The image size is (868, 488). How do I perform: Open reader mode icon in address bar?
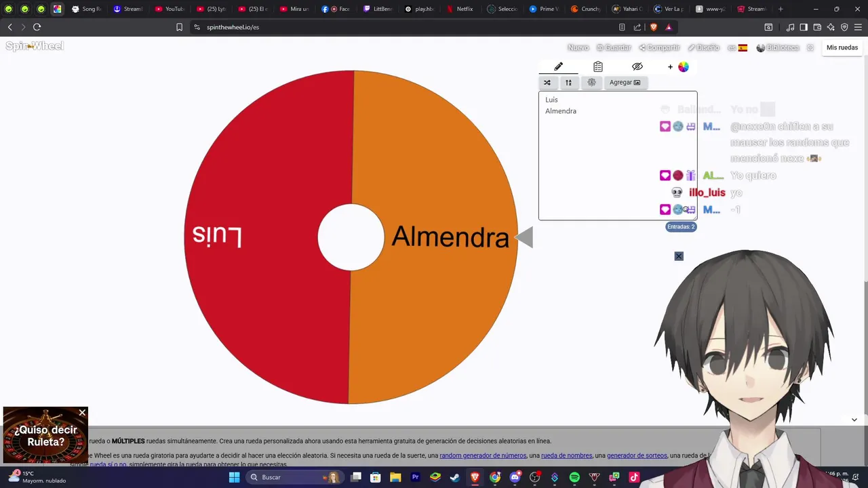tap(622, 27)
